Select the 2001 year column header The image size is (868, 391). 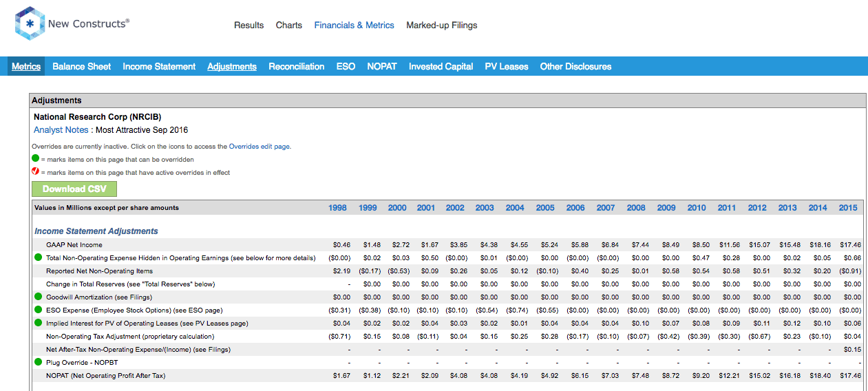point(426,208)
